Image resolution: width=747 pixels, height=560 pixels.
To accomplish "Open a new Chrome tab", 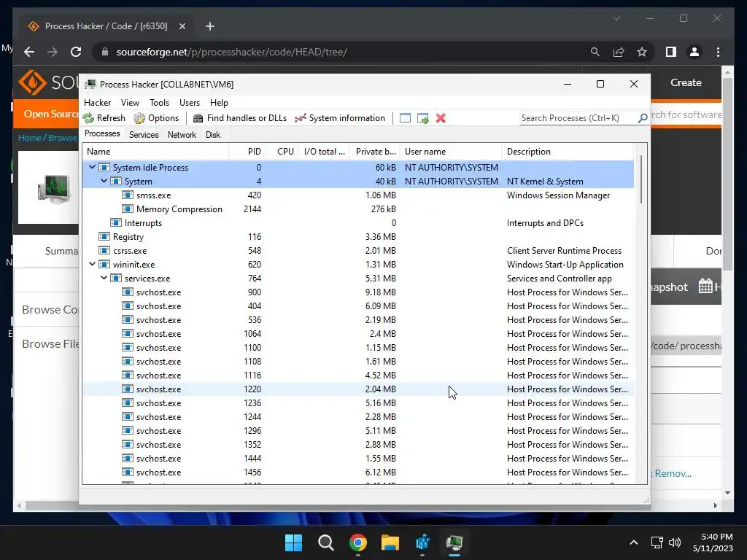I will [209, 26].
